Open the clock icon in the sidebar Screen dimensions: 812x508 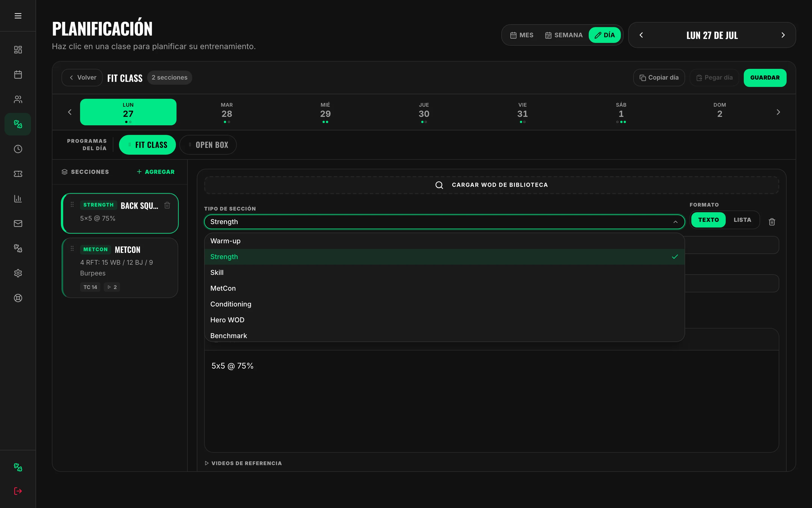click(x=18, y=149)
